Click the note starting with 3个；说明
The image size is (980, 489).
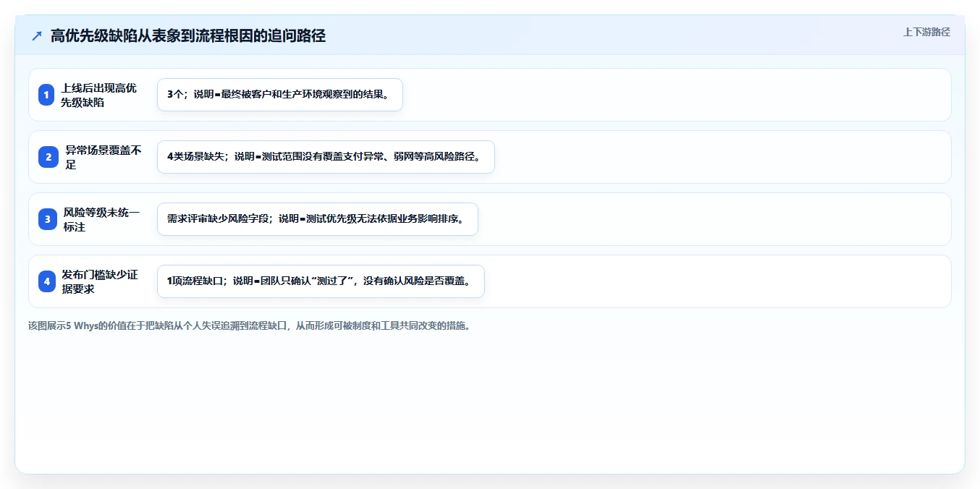[x=279, y=95]
